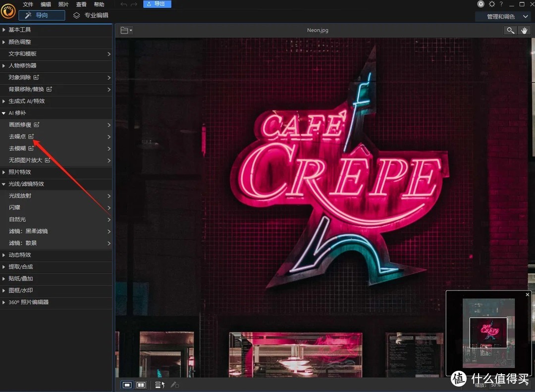Open 文字和模板 item
Screen dimensions: 535x392
click(56, 54)
